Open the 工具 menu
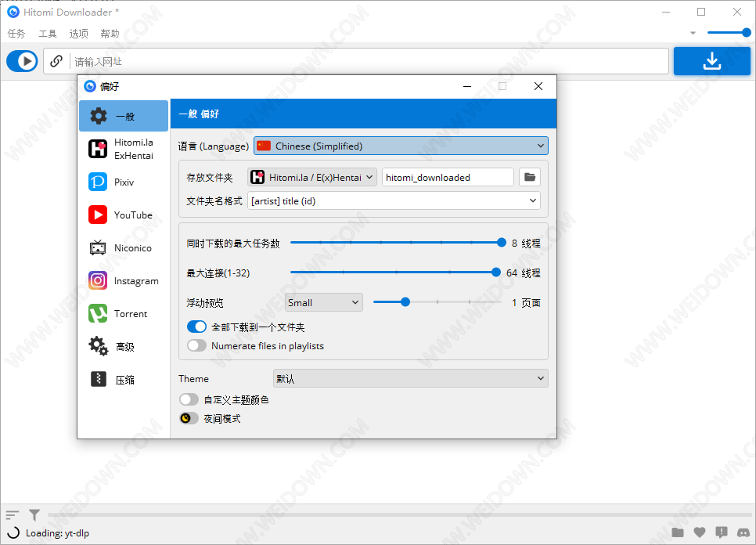This screenshot has width=756, height=545. point(48,33)
